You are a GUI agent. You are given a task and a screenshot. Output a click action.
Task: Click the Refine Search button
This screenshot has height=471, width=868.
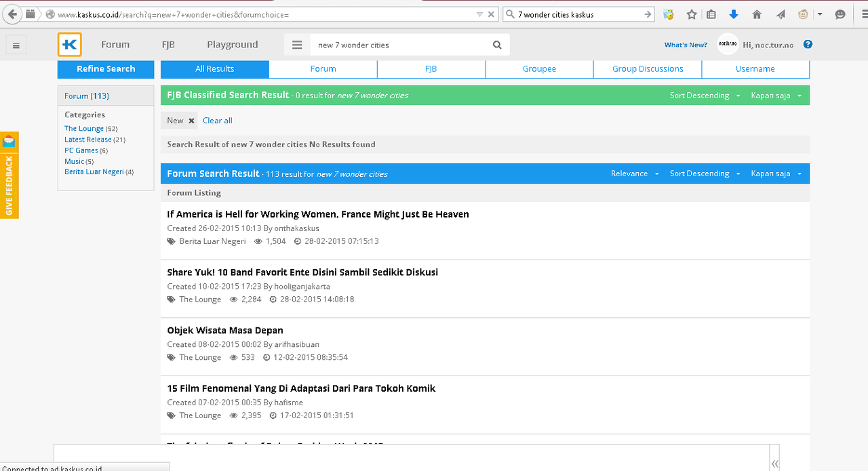(x=106, y=69)
